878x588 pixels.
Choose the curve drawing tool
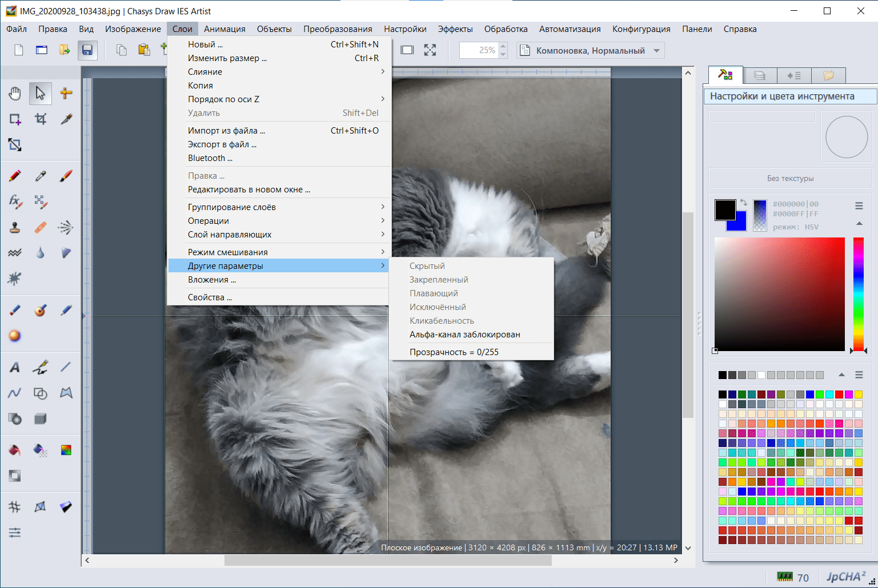[x=15, y=393]
